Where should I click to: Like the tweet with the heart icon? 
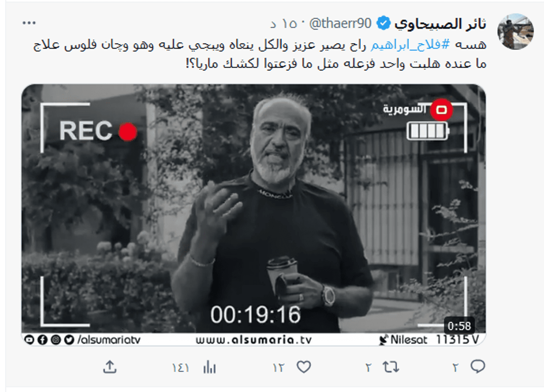point(303,367)
